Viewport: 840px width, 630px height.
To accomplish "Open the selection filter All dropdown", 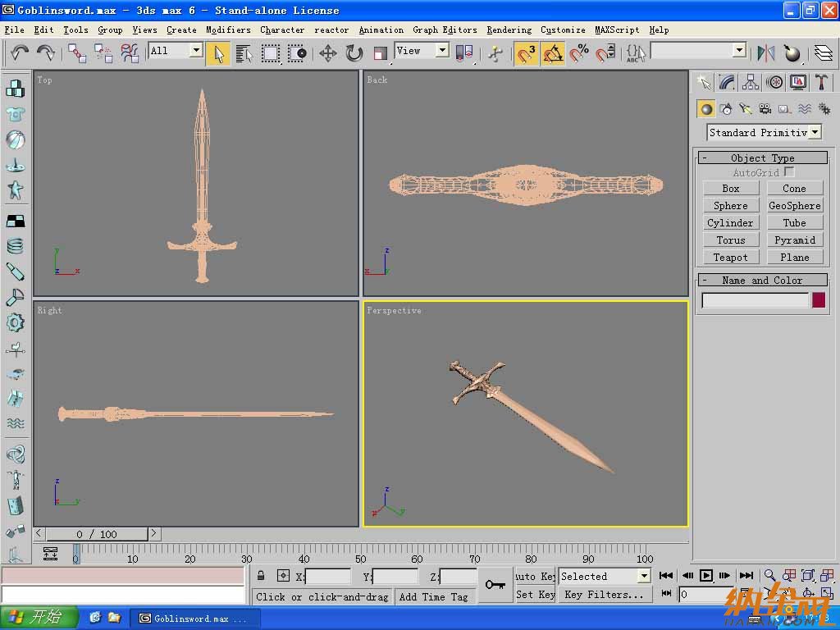I will [x=197, y=50].
